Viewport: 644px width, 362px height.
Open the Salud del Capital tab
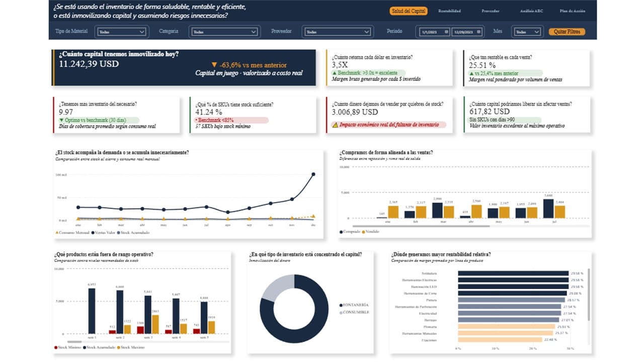[408, 11]
